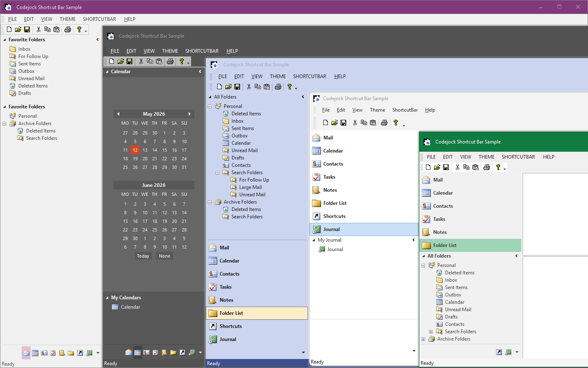This screenshot has width=588, height=368.
Task: Collapse My Calendars group in dark window
Action: coord(107,298)
